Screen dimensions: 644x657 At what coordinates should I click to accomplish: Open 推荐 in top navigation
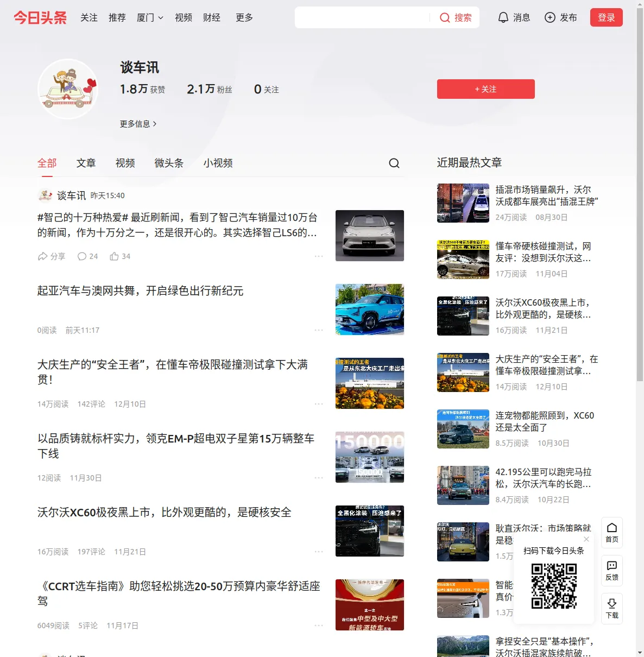coord(117,18)
